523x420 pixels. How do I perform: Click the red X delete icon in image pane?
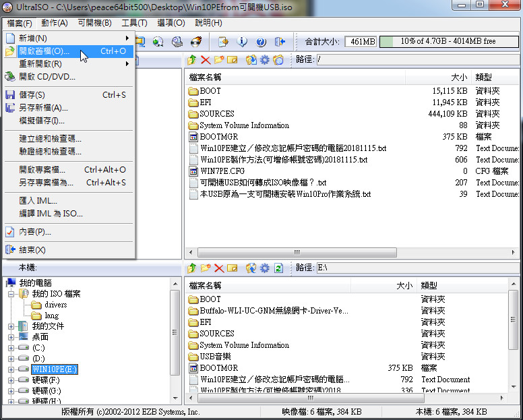pos(206,60)
